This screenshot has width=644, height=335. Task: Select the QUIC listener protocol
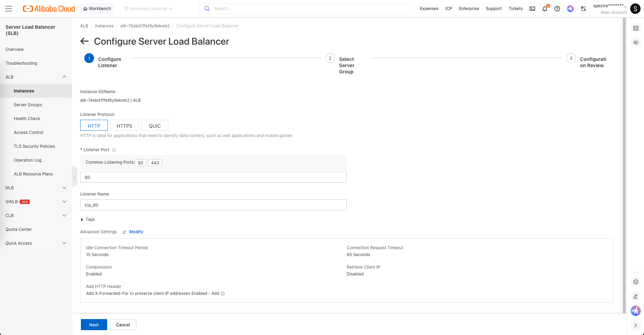click(x=155, y=126)
